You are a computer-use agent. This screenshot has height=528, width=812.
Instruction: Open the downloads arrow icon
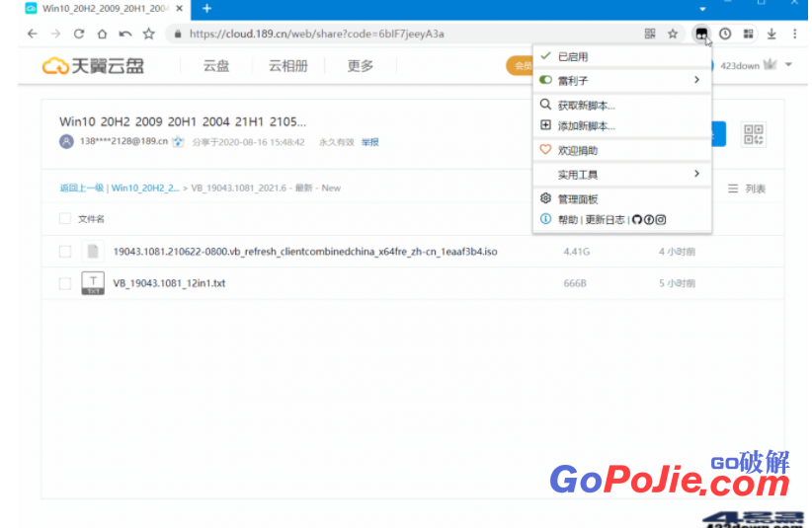pos(771,35)
